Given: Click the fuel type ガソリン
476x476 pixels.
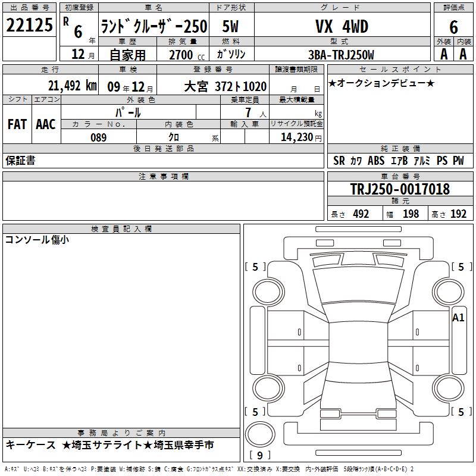Looking at the screenshot, I should coord(231,54).
